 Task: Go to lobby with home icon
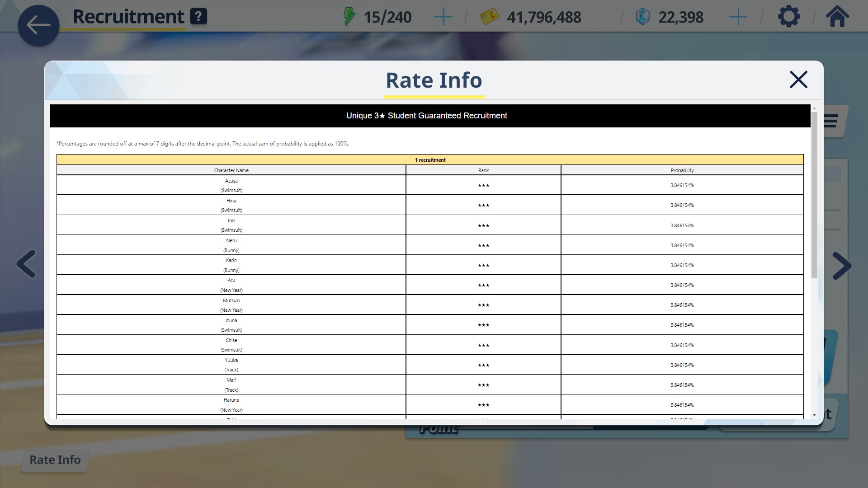point(837,17)
